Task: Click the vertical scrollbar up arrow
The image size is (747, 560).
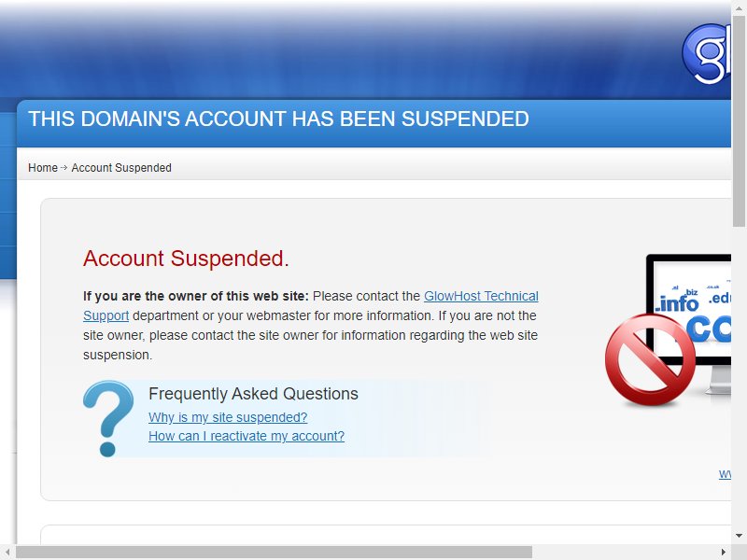Action: (x=739, y=7)
